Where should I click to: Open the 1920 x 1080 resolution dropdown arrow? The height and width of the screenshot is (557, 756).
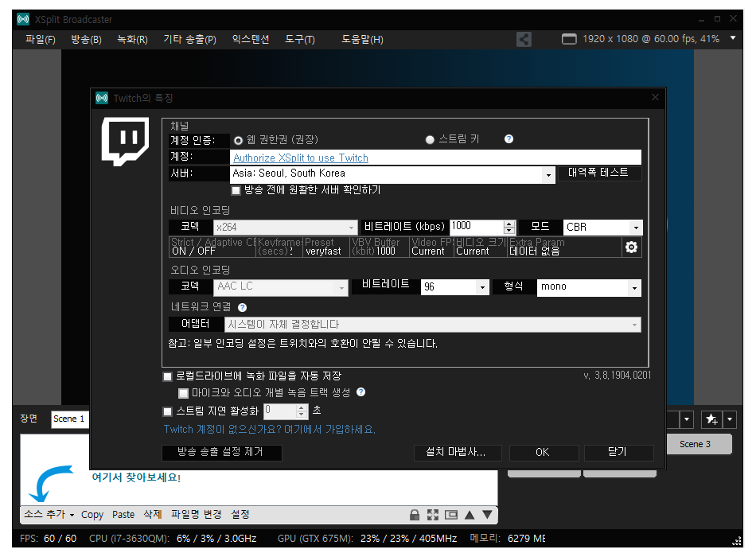tap(733, 38)
